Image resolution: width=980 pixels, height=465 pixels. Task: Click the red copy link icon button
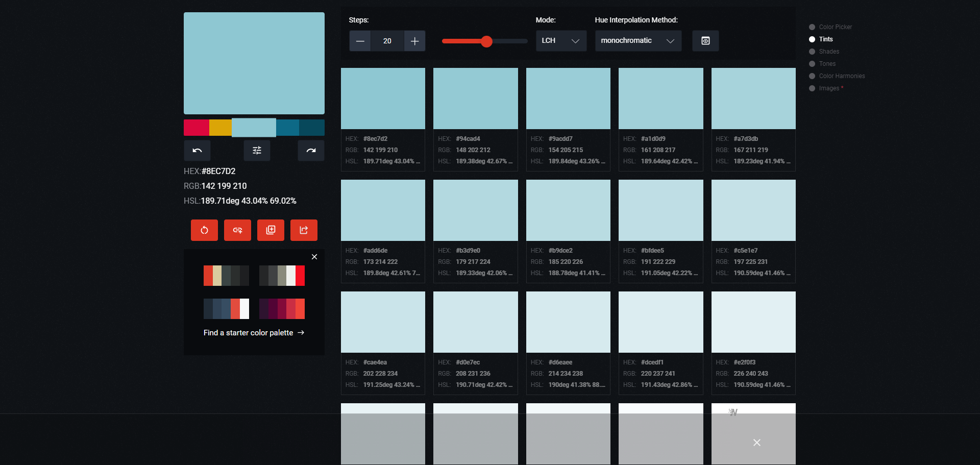(237, 230)
